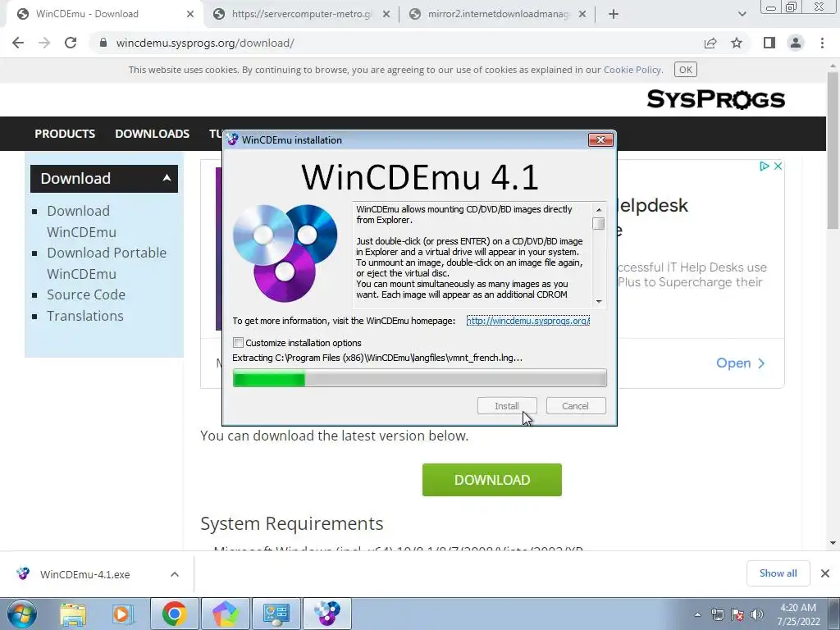
Task: Open the clock showing 4:20 AM
Action: click(x=798, y=614)
